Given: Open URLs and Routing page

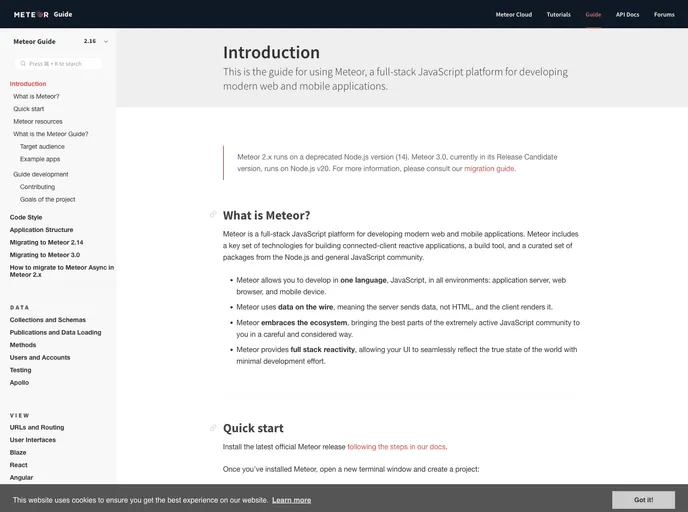Looking at the screenshot, I should coord(37,427).
